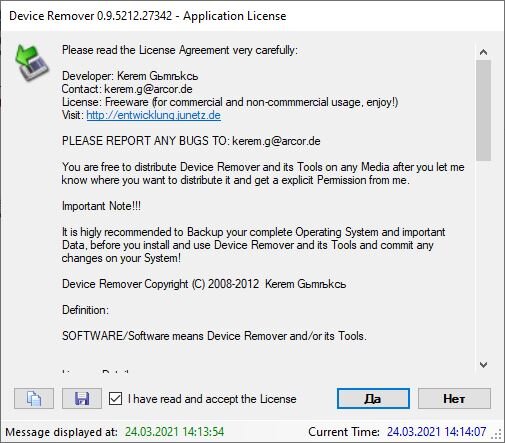Viewport: 505px width, 443px height.
Task: Click the 'Please read the License Agreement' line
Action: click(x=180, y=50)
